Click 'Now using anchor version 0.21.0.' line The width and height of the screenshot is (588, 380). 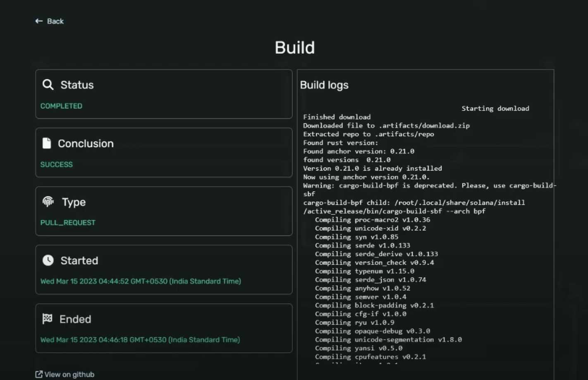pos(366,177)
